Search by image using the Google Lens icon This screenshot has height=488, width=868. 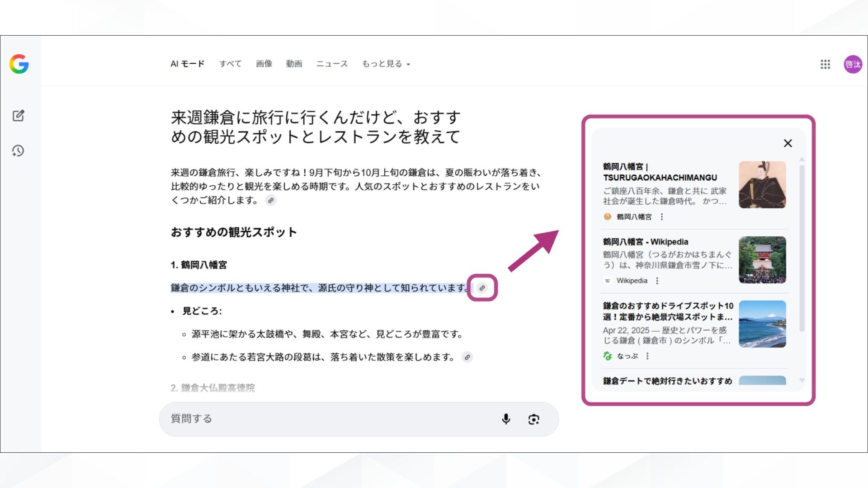point(534,419)
